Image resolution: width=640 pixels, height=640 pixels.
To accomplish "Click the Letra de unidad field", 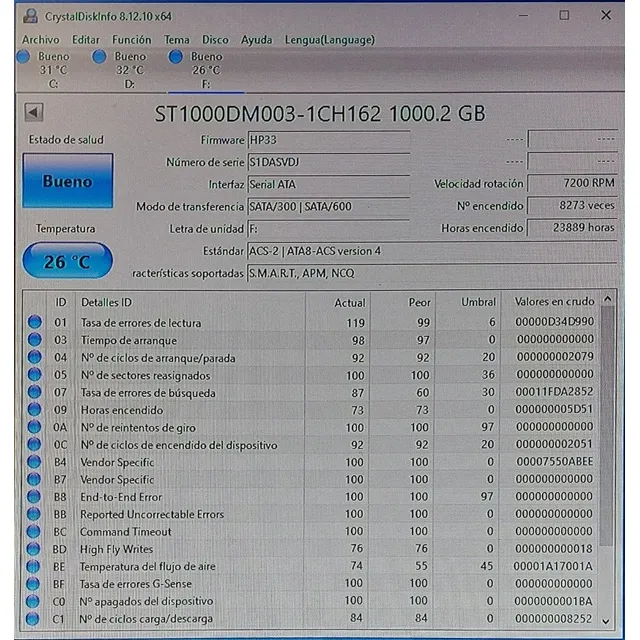I will pos(329,229).
